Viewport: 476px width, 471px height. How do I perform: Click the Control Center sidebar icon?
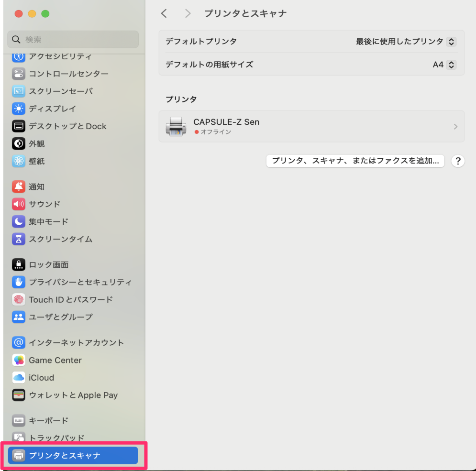click(x=19, y=74)
